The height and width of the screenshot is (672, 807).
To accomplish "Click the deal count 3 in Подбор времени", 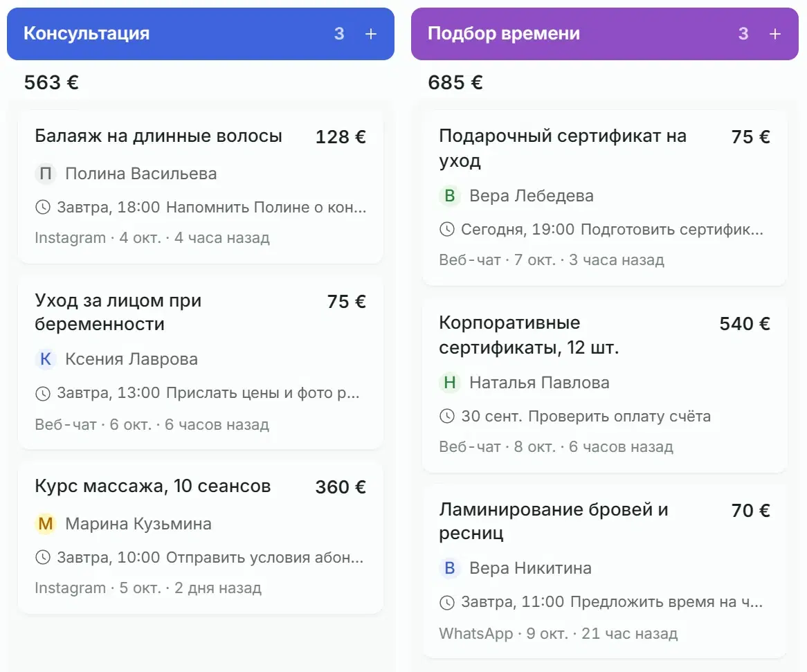I will (743, 34).
